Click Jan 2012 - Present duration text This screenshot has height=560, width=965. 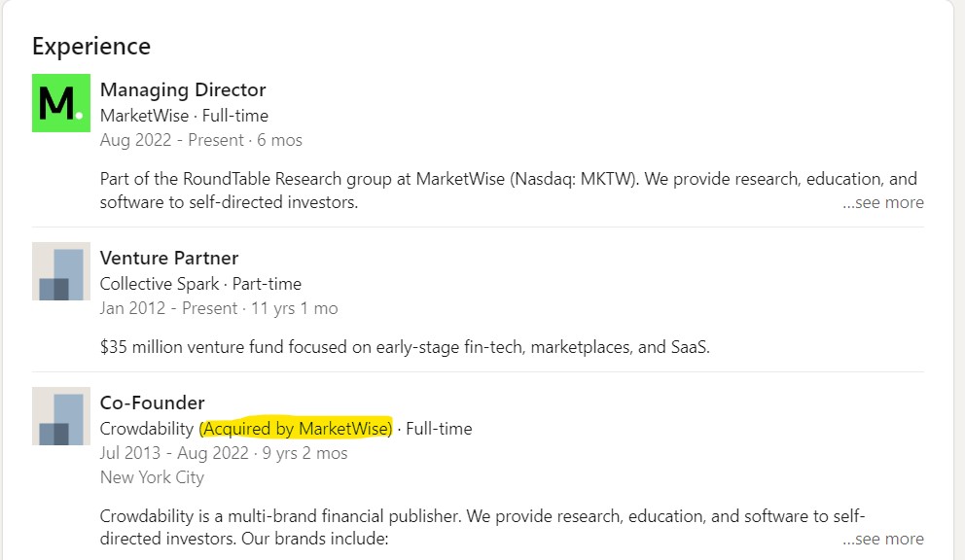[x=219, y=308]
